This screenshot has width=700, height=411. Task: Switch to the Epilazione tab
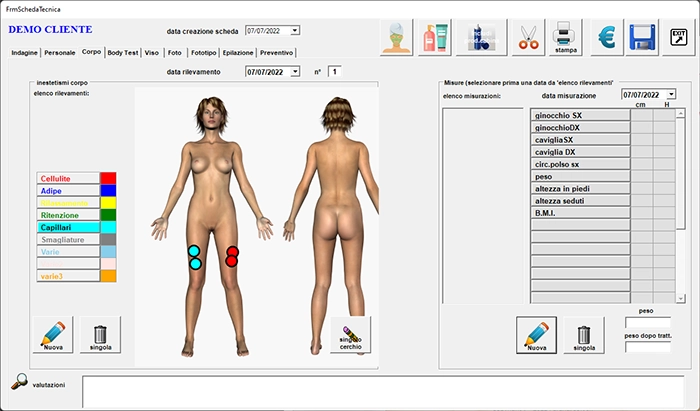(x=238, y=53)
